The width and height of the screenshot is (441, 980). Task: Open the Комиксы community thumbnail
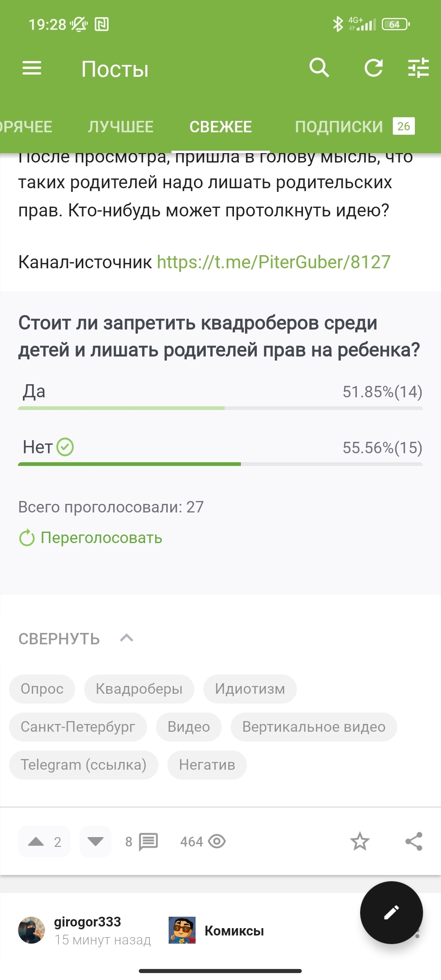click(x=182, y=931)
